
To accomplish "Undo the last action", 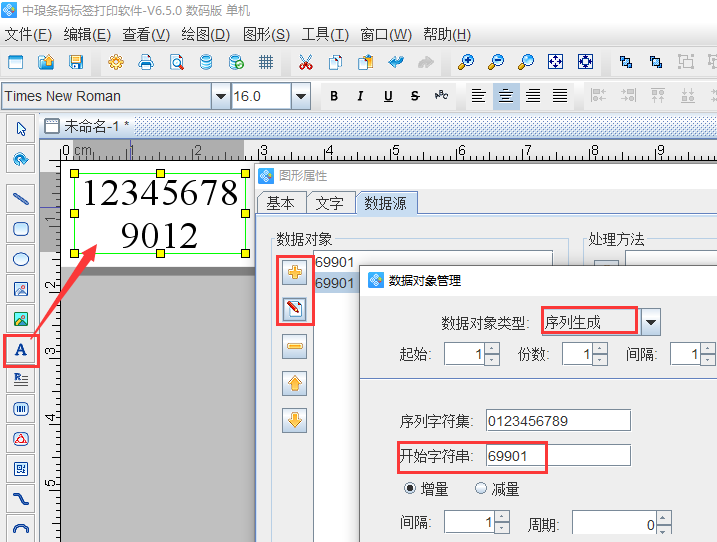I will point(396,62).
